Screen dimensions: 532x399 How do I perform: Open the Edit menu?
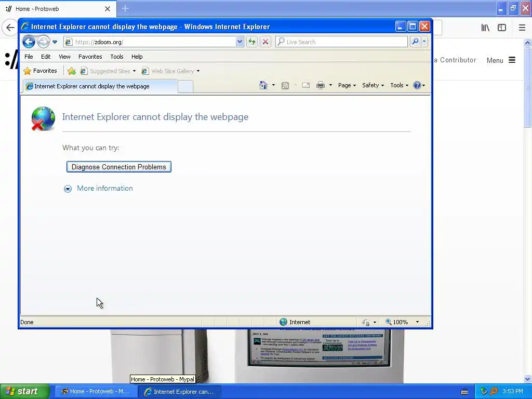point(46,57)
